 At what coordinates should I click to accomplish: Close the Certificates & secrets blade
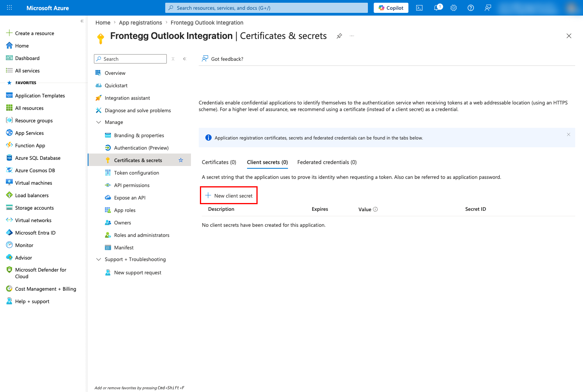click(x=569, y=36)
